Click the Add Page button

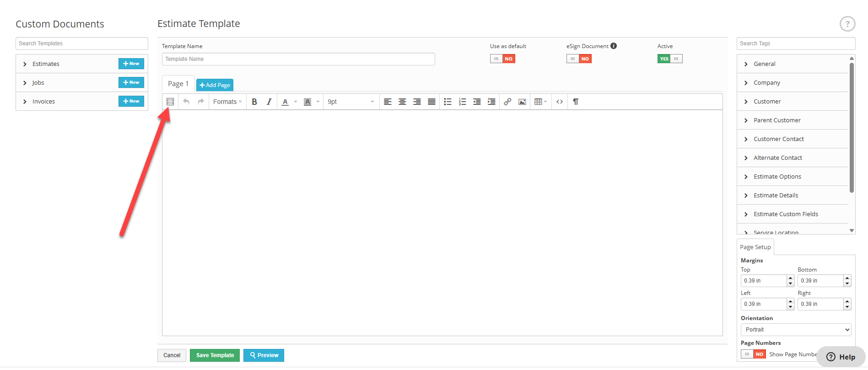click(x=215, y=85)
